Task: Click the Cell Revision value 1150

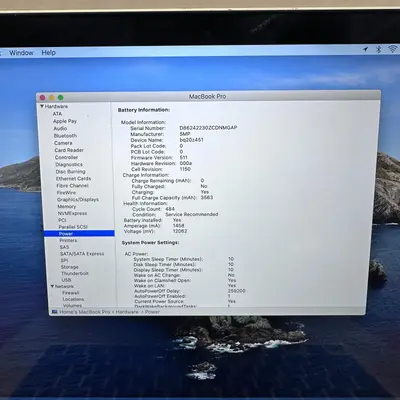Action: coord(185,169)
